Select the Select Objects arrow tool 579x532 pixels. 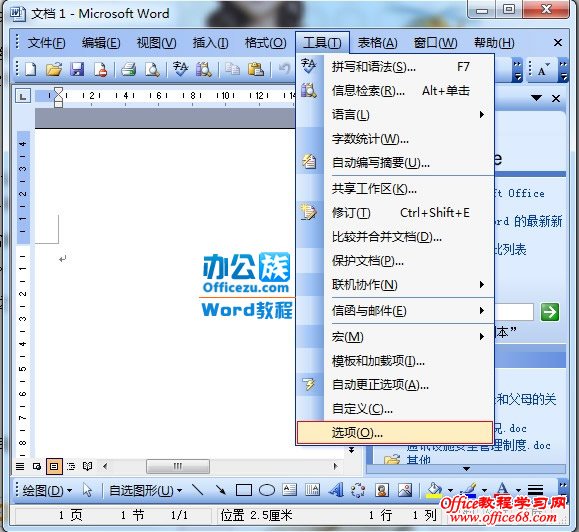88,490
